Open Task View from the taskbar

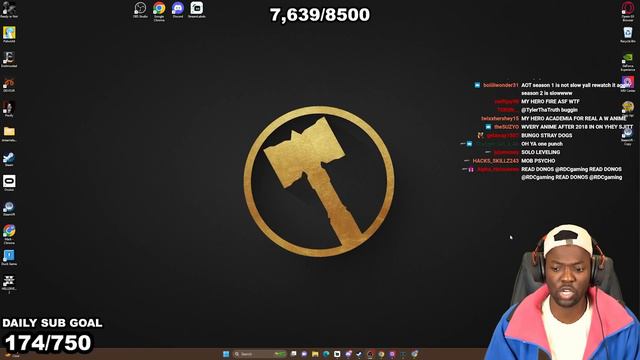(x=293, y=354)
